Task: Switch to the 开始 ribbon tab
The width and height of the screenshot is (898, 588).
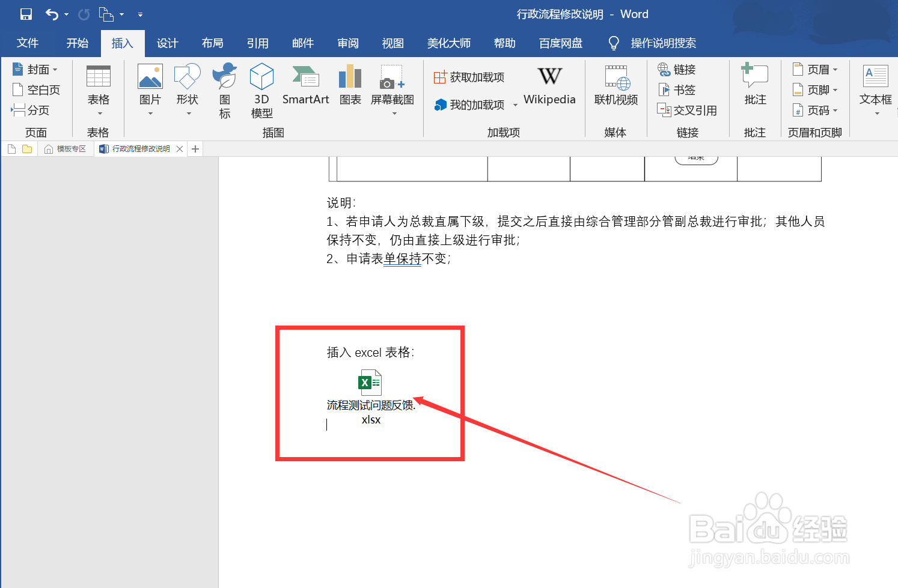Action: 78,43
